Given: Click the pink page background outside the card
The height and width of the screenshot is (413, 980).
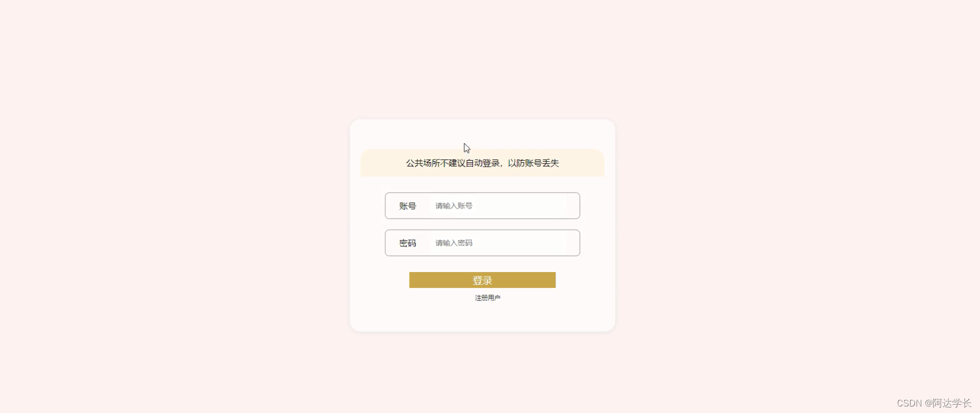Looking at the screenshot, I should click(164, 219).
